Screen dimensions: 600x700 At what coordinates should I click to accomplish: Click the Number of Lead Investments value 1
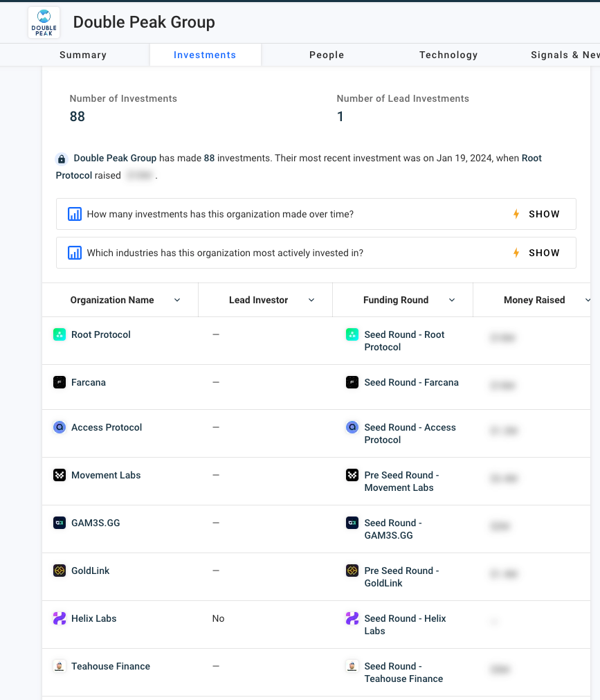(340, 117)
